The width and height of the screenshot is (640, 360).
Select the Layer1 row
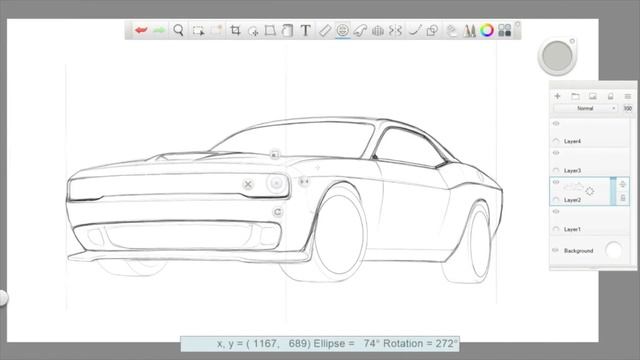point(590,221)
